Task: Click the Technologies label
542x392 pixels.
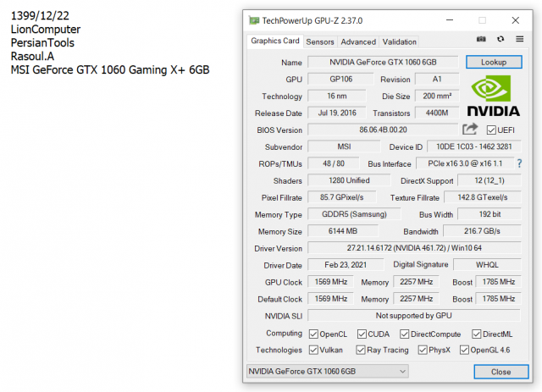Action: point(279,351)
